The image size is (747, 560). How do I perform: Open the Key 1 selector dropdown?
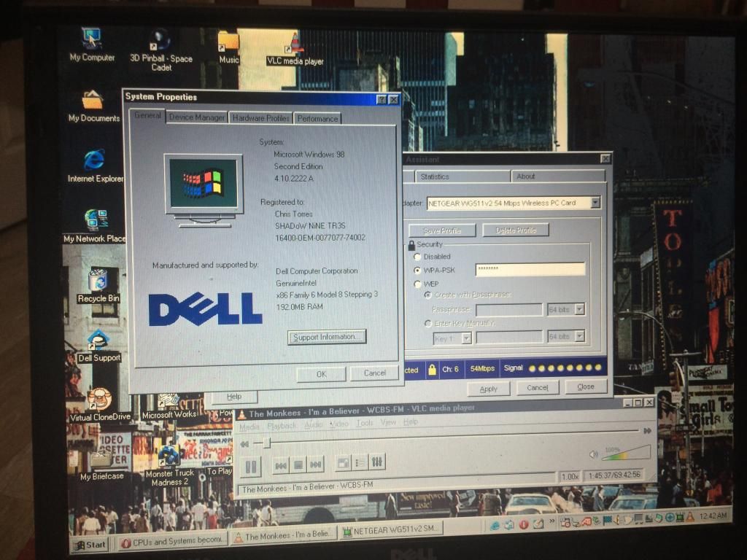point(466,338)
